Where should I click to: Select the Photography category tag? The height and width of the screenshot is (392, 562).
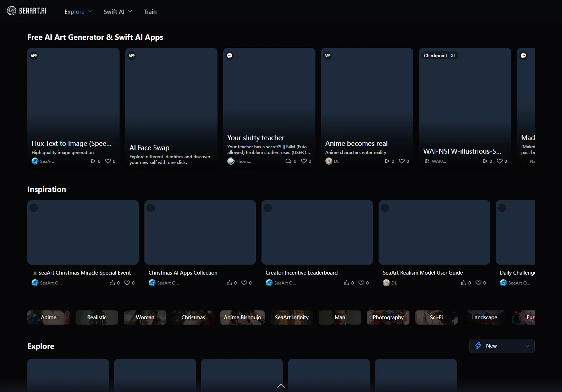388,318
